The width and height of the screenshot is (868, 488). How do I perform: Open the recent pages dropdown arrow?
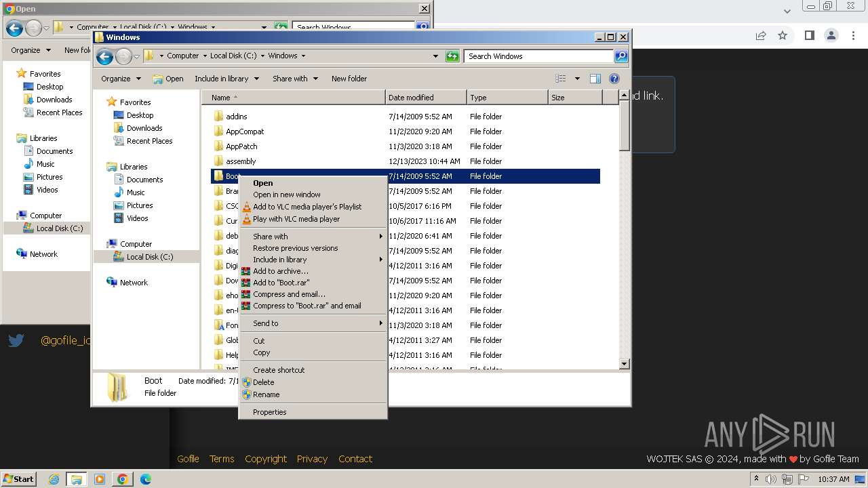(136, 56)
